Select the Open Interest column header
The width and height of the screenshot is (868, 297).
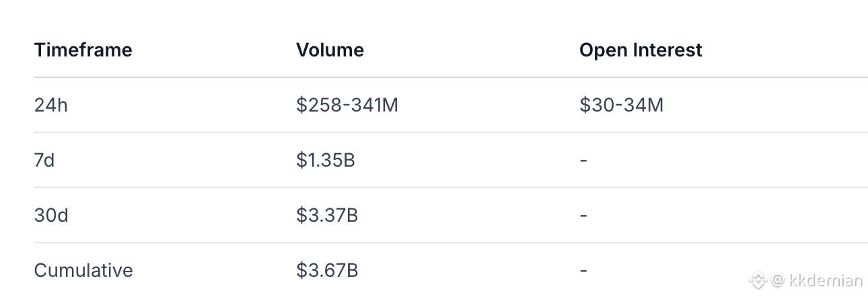pyautogui.click(x=640, y=50)
